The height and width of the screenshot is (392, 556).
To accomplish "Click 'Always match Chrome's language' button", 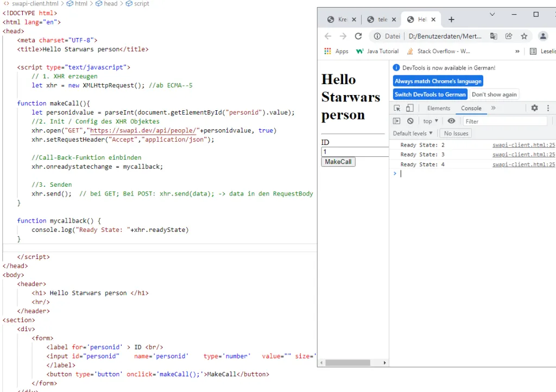I will pos(438,81).
